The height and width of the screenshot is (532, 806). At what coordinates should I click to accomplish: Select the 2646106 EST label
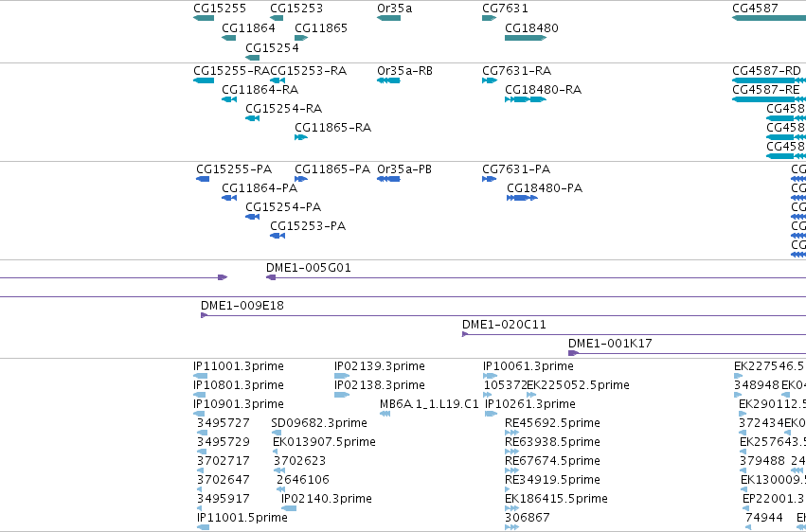[303, 480]
